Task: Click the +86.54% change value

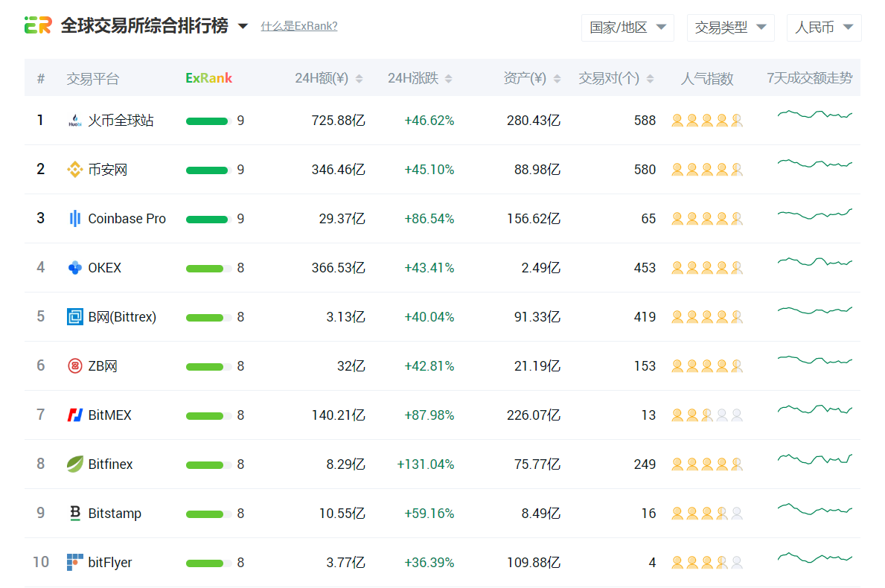Action: (x=429, y=218)
